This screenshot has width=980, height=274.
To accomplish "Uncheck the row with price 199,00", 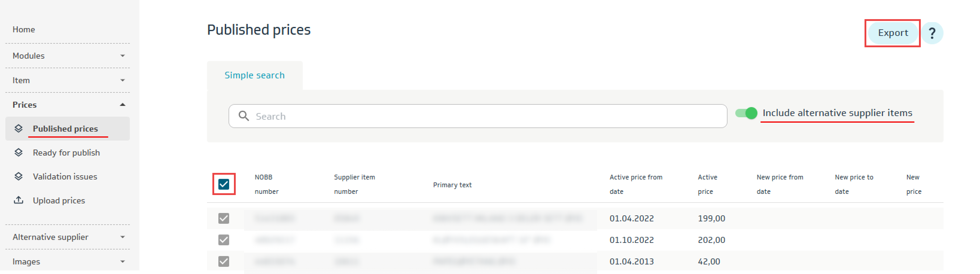I will pyautogui.click(x=224, y=218).
